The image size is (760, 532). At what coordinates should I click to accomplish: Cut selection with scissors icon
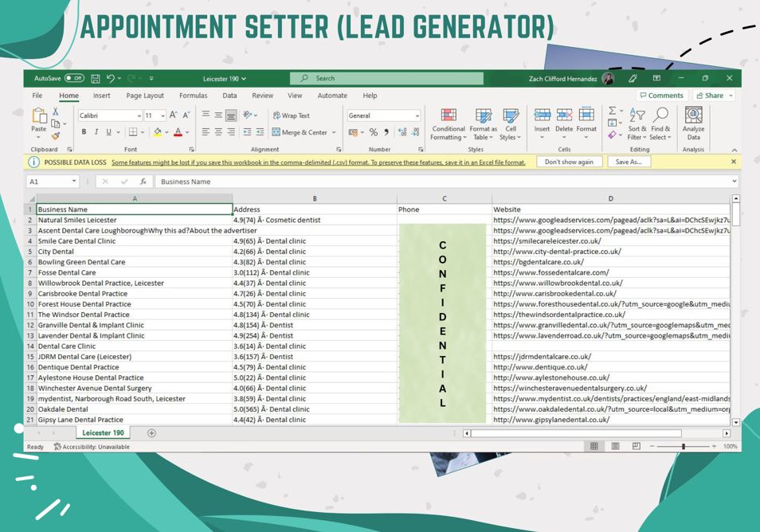(55, 112)
